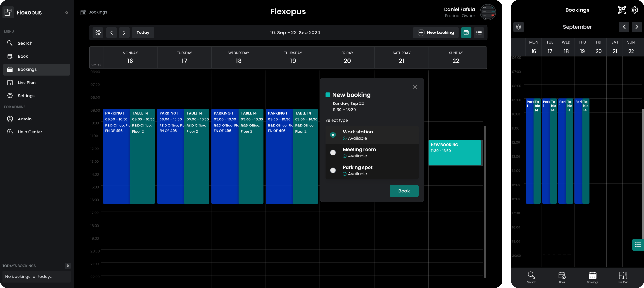Image resolution: width=644 pixels, height=288 pixels.
Task: Open calendar settings gear in toolbar
Action: tap(98, 32)
